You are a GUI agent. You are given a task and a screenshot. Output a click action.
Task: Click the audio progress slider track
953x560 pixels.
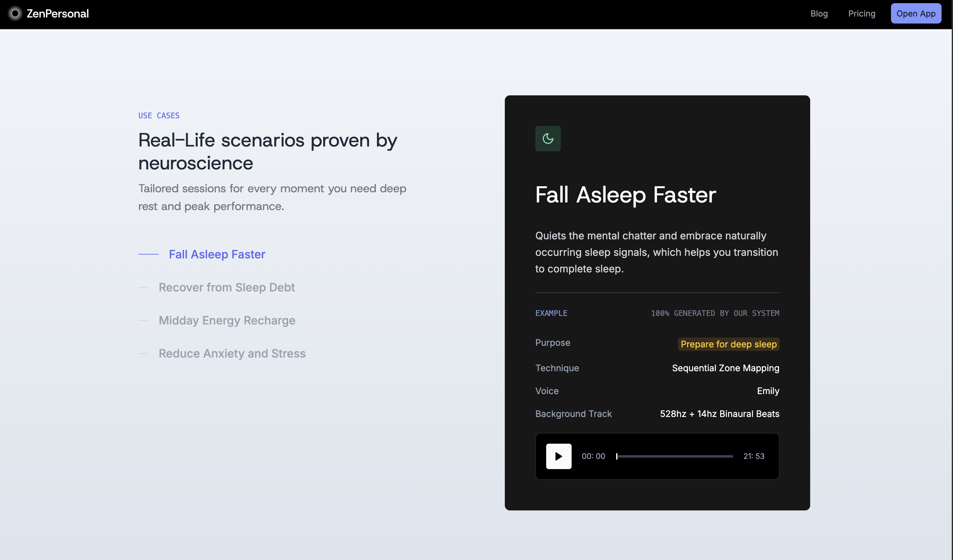coord(675,456)
